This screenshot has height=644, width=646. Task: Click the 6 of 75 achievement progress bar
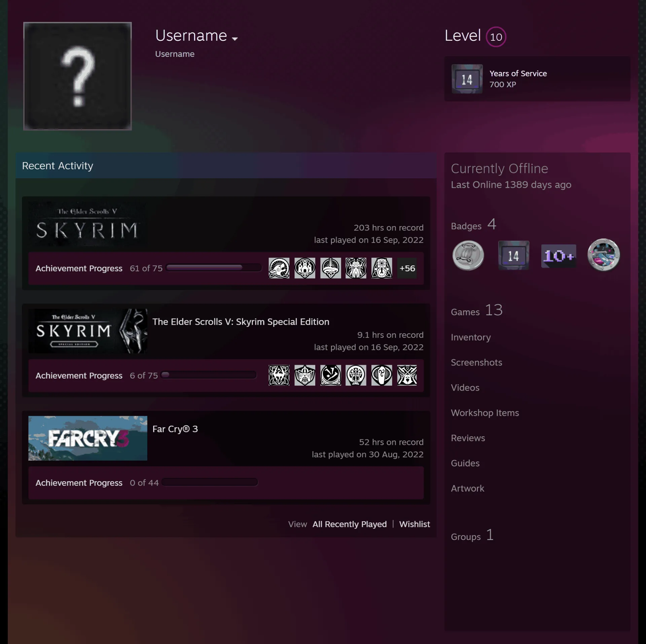click(209, 375)
